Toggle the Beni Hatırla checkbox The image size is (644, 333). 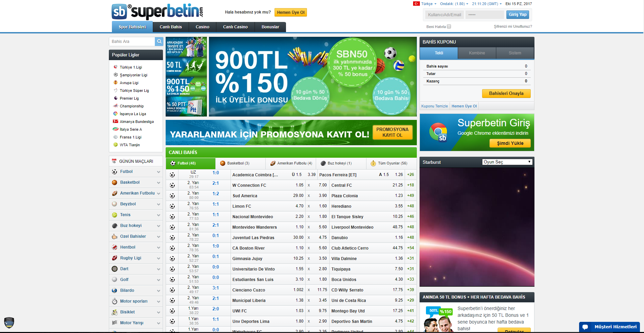click(449, 26)
